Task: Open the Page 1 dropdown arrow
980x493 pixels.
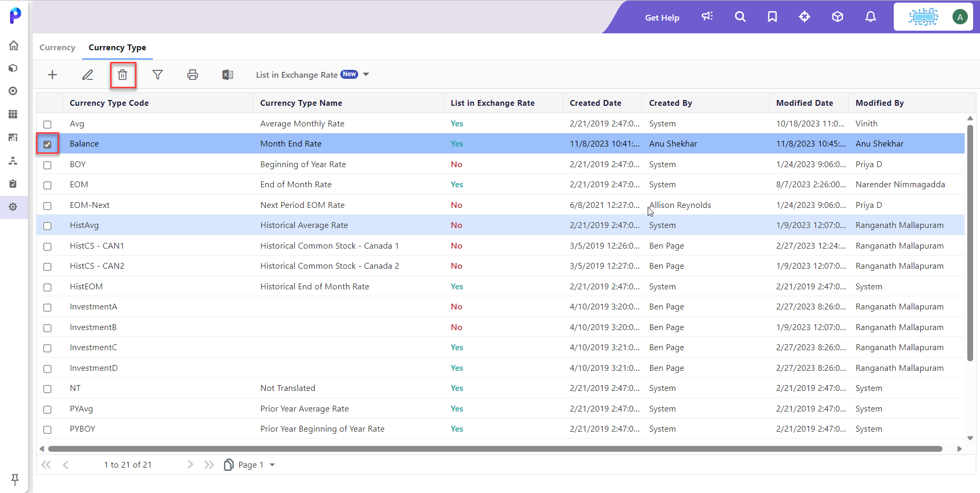Action: click(x=273, y=465)
